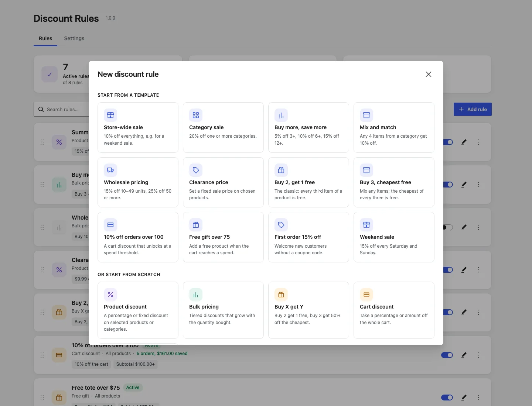Close the New discount rule dialog
Image resolution: width=532 pixels, height=406 pixels.
pyautogui.click(x=429, y=74)
